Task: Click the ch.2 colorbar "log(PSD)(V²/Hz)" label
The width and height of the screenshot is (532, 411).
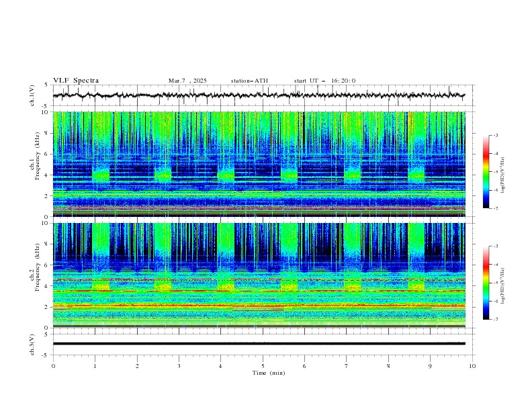Action: click(503, 285)
